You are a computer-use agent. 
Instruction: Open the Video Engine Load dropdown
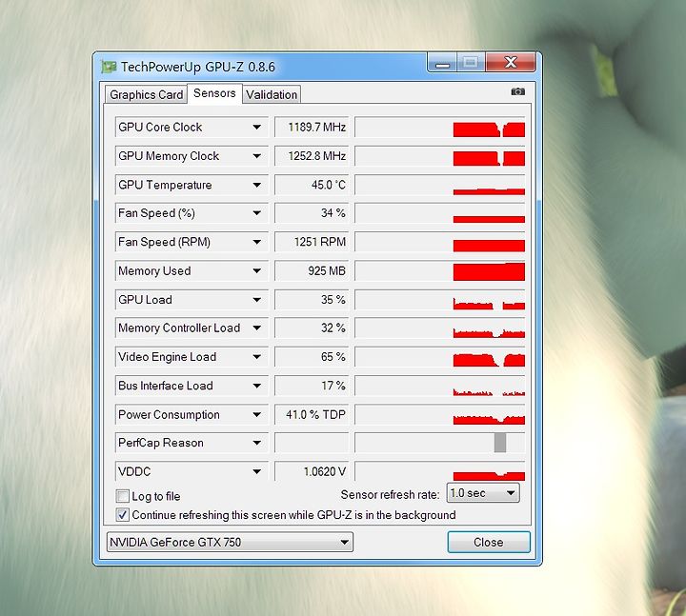coord(257,357)
